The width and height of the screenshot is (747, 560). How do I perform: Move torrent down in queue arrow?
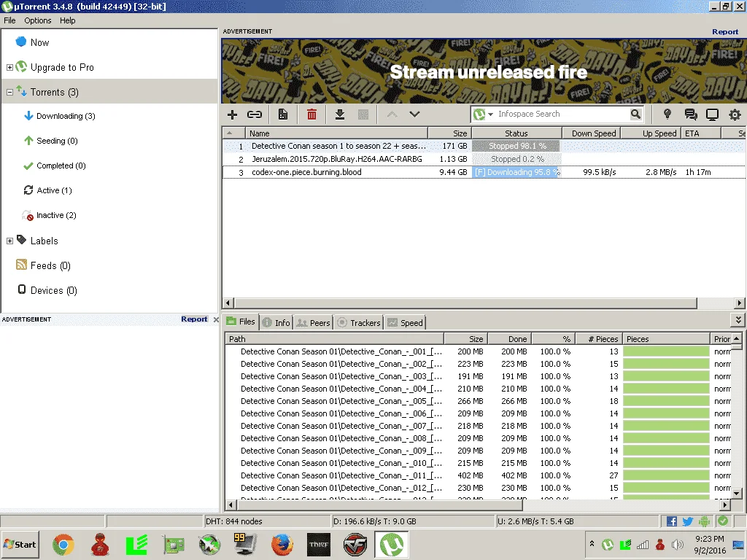coord(414,114)
